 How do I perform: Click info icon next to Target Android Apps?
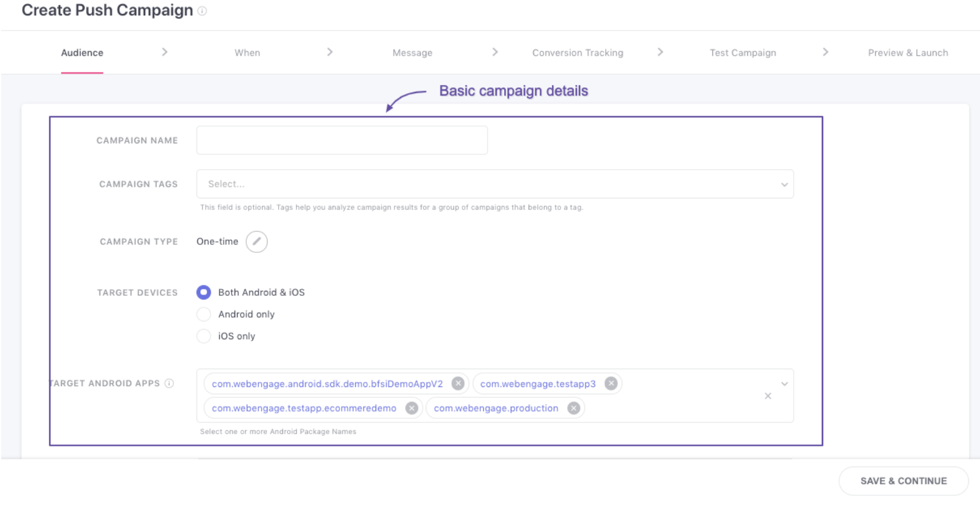tap(169, 383)
